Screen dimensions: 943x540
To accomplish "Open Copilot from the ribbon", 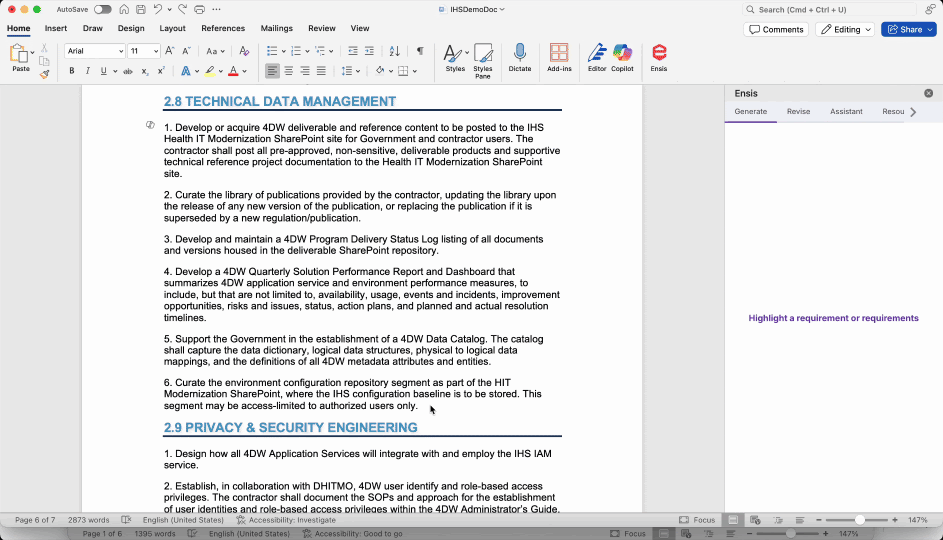I will (622, 58).
